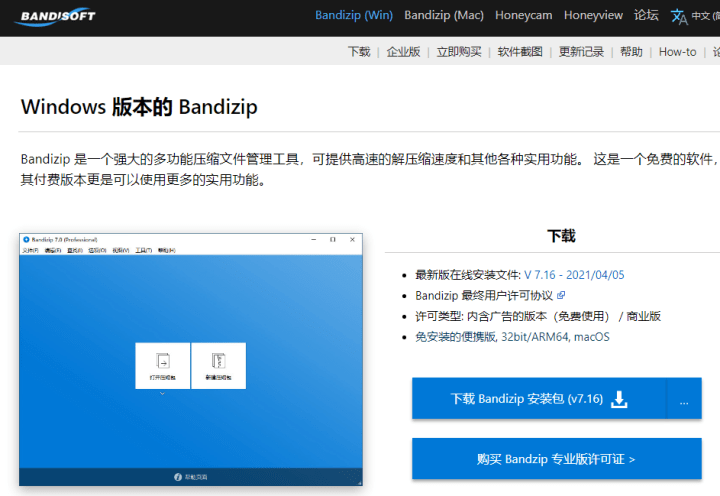Viewport: 720px width, 496px height.
Task: Click the Bandisoft logo
Action: 55,17
